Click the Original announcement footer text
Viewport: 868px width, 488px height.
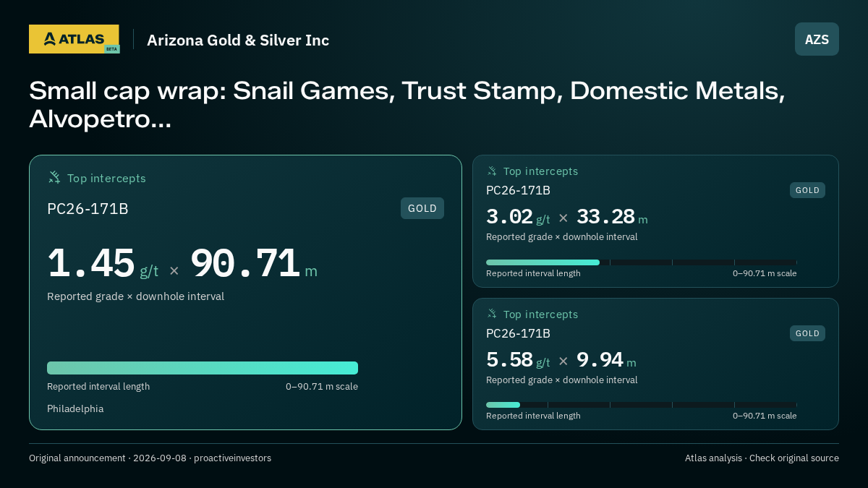pos(150,458)
